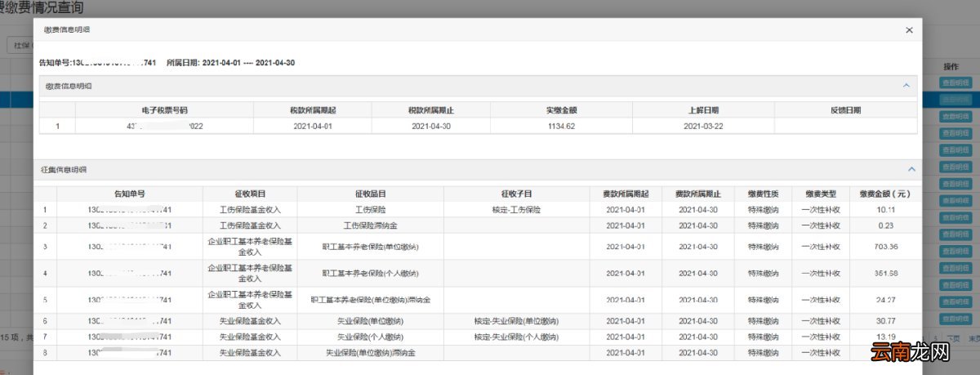This screenshot has height=375, width=980.
Task: Select the 税款所属期止 column header
Action: click(x=432, y=109)
